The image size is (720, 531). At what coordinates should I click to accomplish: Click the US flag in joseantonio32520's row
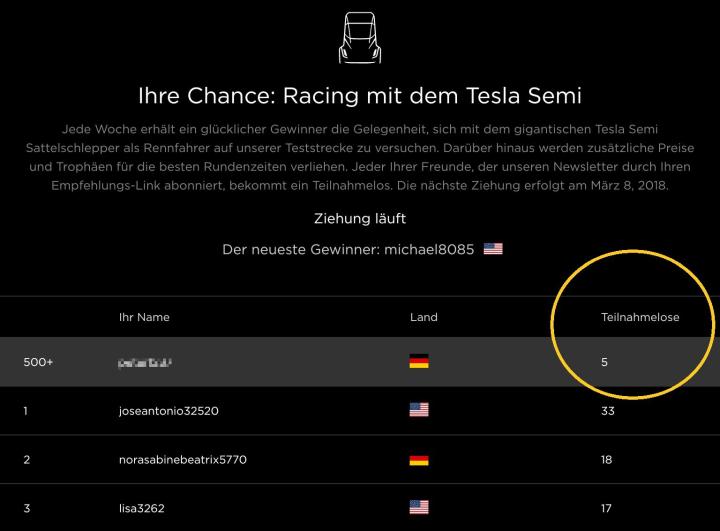point(419,410)
